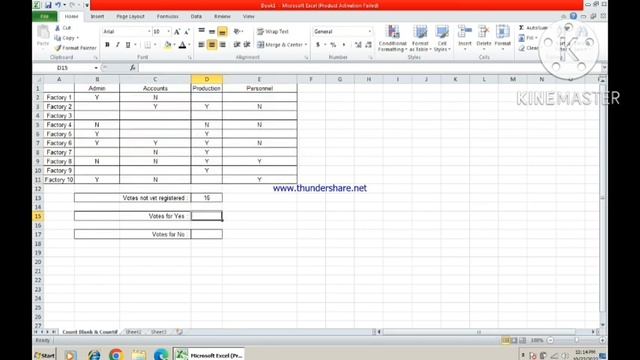Click the Zoom slider handle
Image resolution: width=640 pixels, height=360 pixels.
point(577,340)
